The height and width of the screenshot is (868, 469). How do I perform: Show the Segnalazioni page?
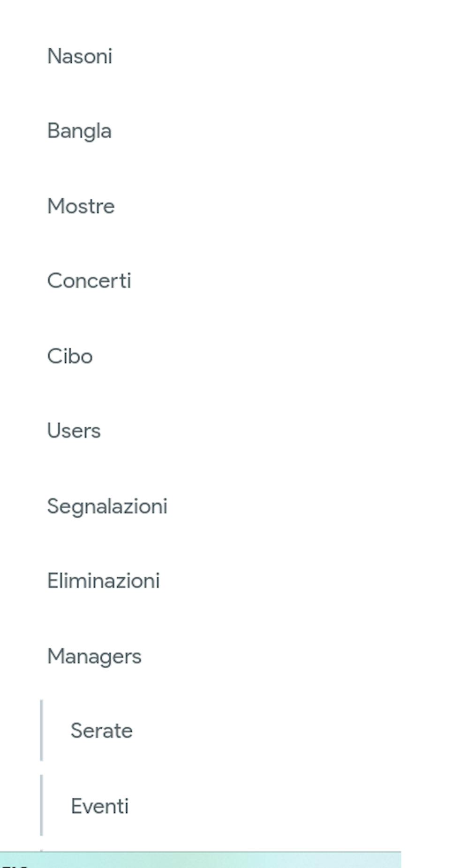(107, 506)
